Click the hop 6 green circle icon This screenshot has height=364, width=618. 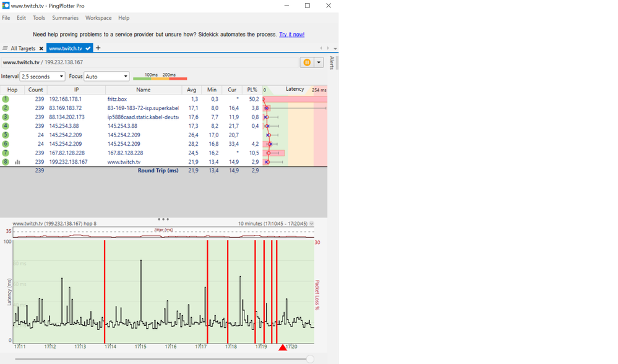pyautogui.click(x=6, y=144)
